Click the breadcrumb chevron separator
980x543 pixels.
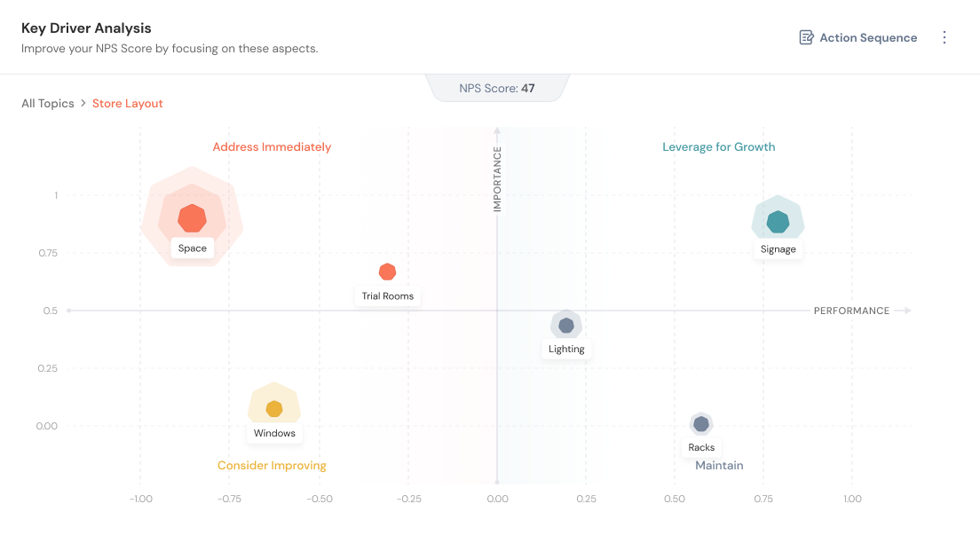click(83, 104)
